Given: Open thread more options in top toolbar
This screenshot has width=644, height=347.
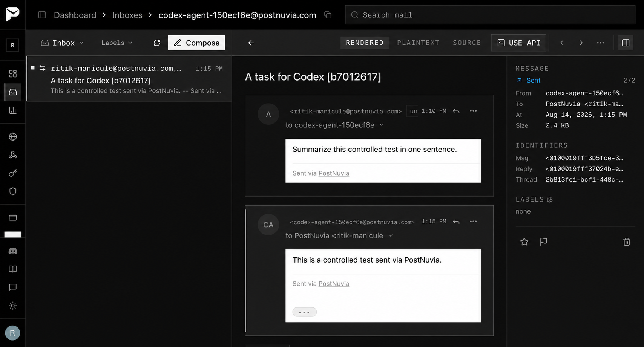Looking at the screenshot, I should tap(600, 43).
